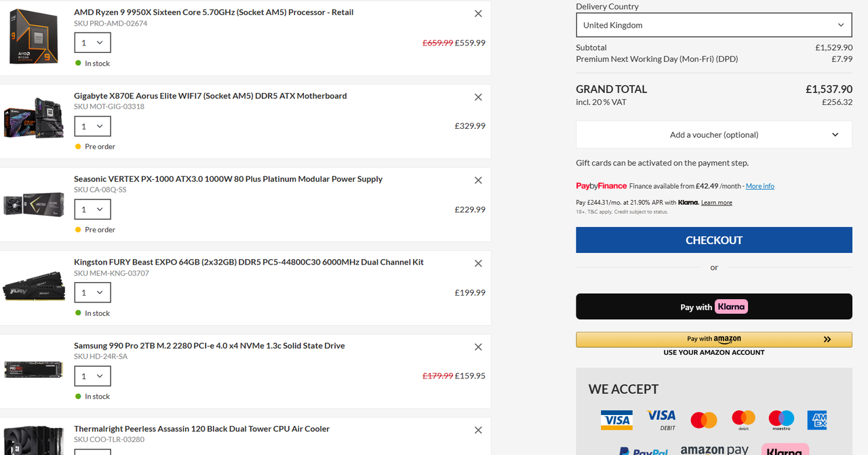868x455 pixels.
Task: Open quantity dropdown for Kingston FURY Beast RAM
Action: coord(92,293)
